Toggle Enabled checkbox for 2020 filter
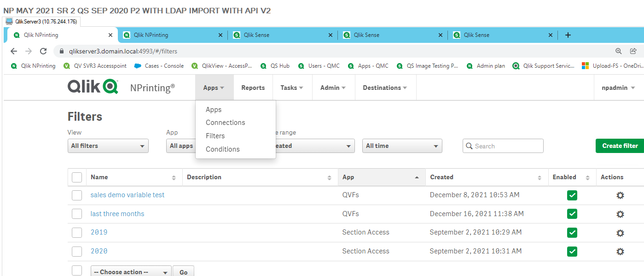Viewport: 644px width, 276px height. point(572,252)
